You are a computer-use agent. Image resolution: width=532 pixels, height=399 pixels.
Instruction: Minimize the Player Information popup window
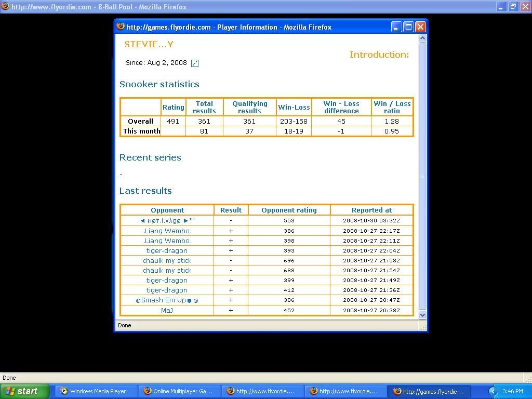[x=396, y=27]
